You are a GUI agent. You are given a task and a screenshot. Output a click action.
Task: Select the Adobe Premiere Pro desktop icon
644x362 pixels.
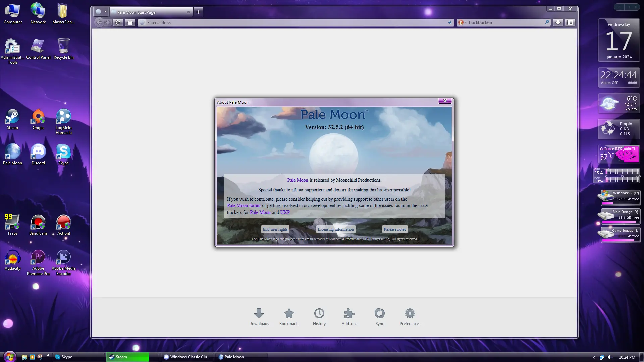pyautogui.click(x=38, y=263)
